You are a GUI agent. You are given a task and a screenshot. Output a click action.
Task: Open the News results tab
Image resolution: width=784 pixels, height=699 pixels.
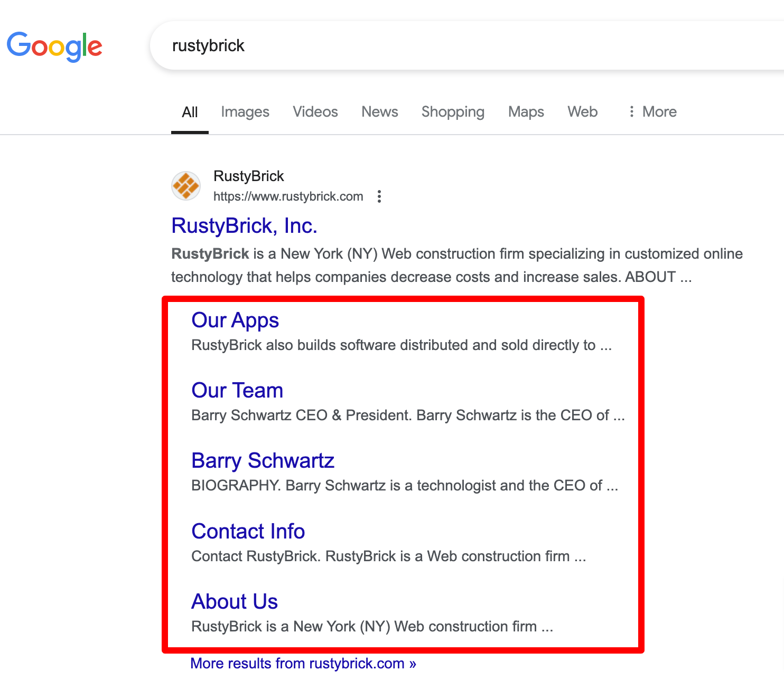[x=379, y=111]
